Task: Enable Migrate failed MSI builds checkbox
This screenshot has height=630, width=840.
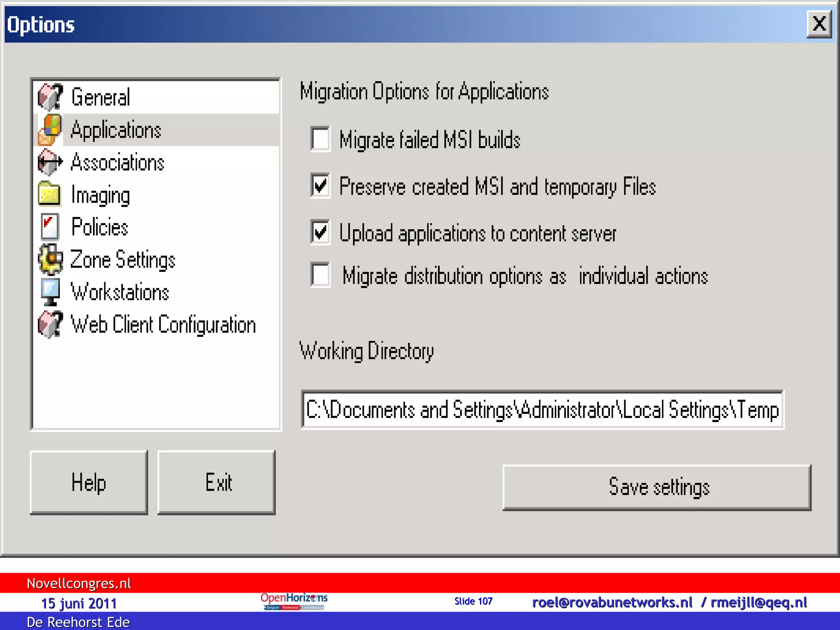Action: [320, 139]
